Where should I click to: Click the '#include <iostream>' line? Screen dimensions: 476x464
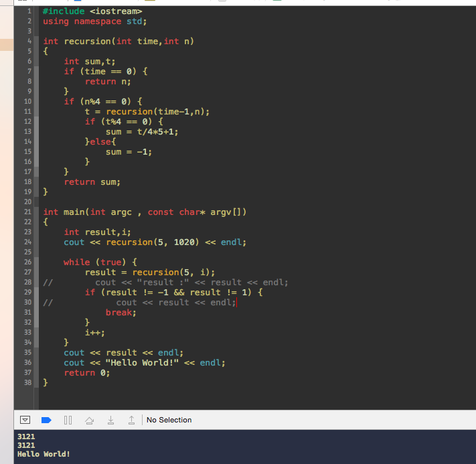pos(92,11)
